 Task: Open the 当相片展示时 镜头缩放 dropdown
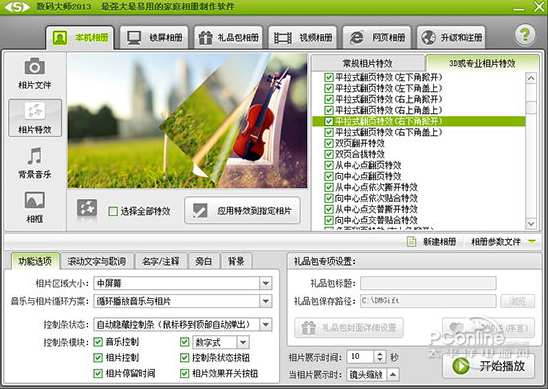point(393,375)
